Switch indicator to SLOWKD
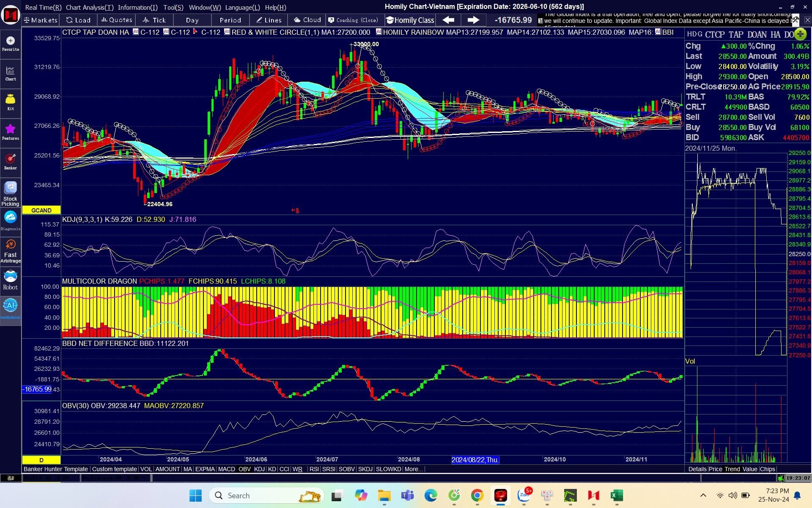The height and width of the screenshot is (508, 812). [388, 469]
